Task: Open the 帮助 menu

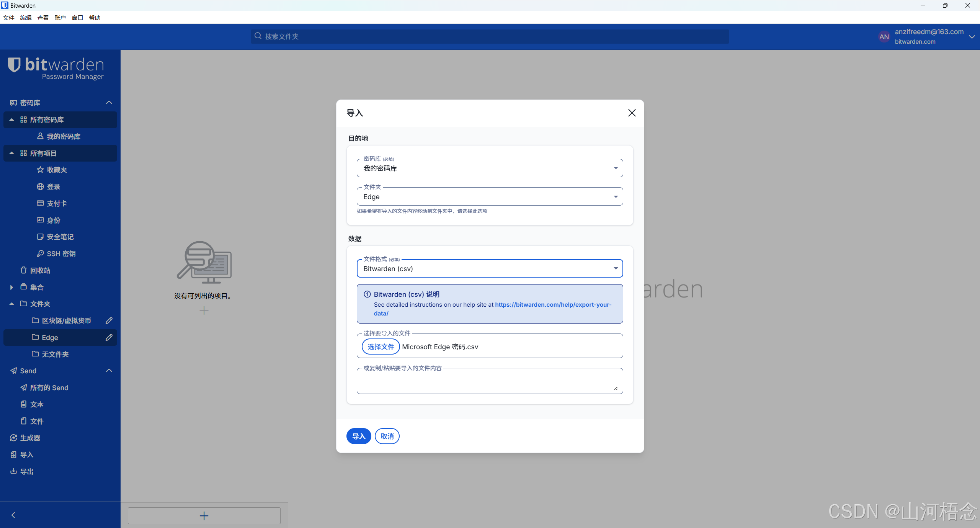Action: (95, 18)
